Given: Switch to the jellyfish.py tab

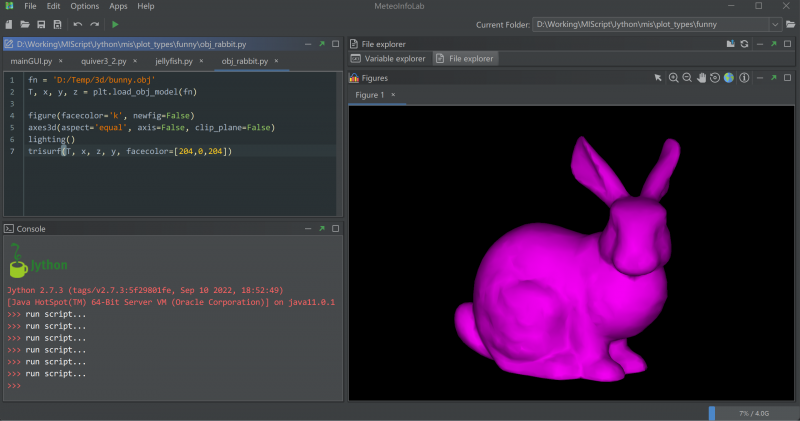Looking at the screenshot, I should (175, 62).
